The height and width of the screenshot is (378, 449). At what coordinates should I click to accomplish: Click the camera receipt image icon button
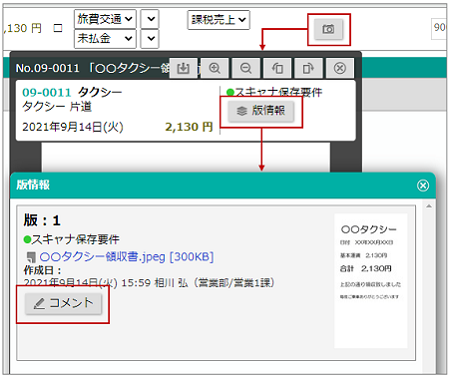[328, 29]
